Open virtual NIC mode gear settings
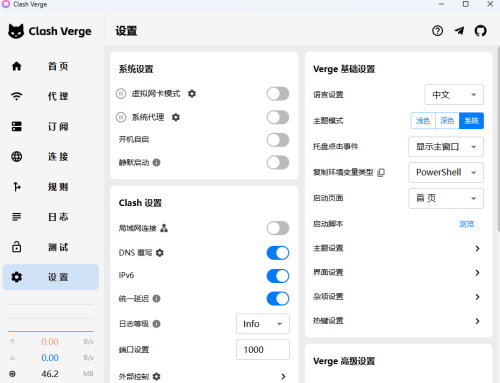500x383 pixels. 192,94
